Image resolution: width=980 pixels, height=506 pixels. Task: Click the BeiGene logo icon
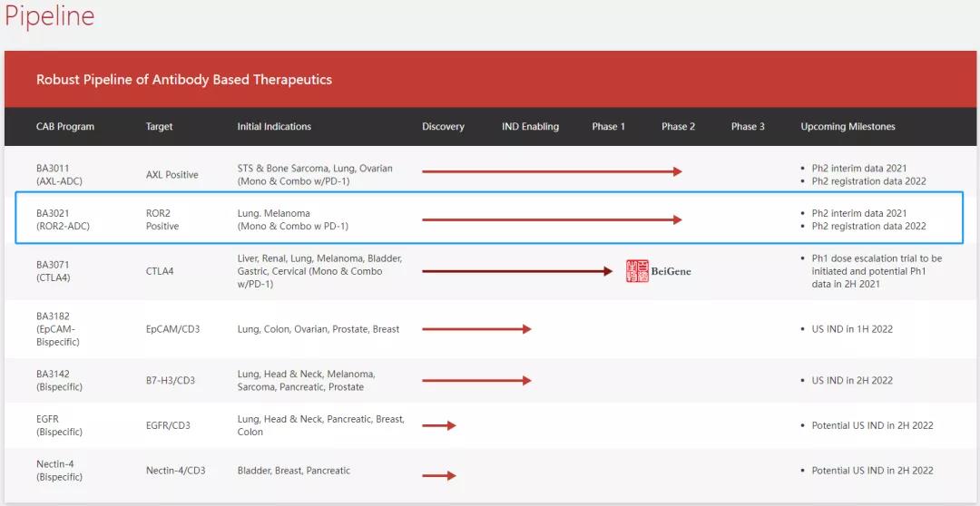click(638, 271)
